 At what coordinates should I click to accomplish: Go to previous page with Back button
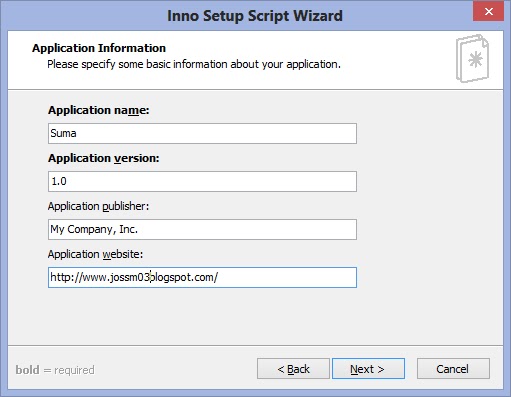[293, 369]
